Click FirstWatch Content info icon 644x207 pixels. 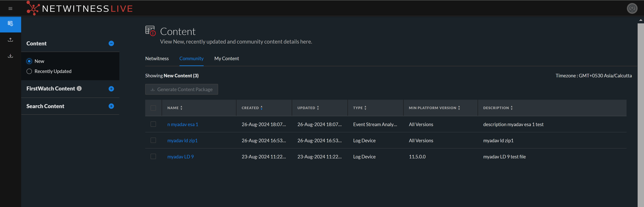[79, 88]
